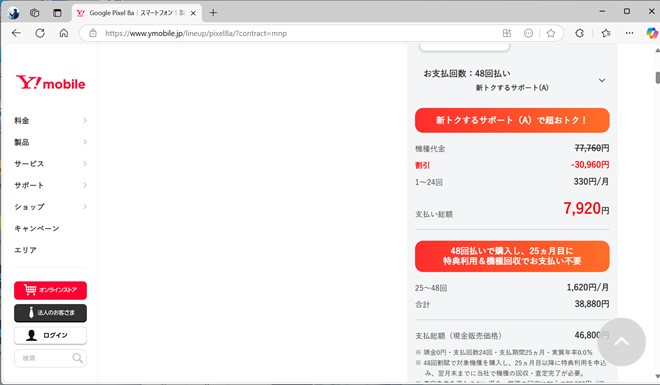Go back to the previous page
The height and width of the screenshot is (385, 660).
pyautogui.click(x=16, y=33)
